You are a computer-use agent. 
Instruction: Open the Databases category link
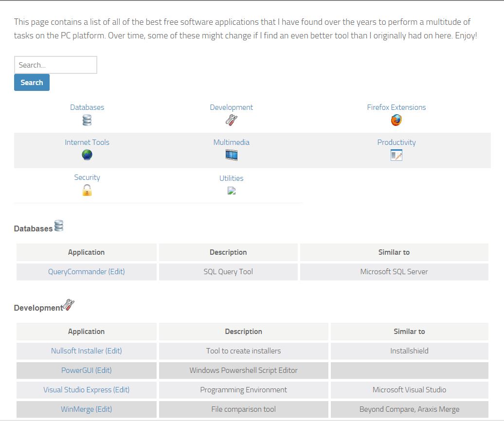(x=87, y=107)
